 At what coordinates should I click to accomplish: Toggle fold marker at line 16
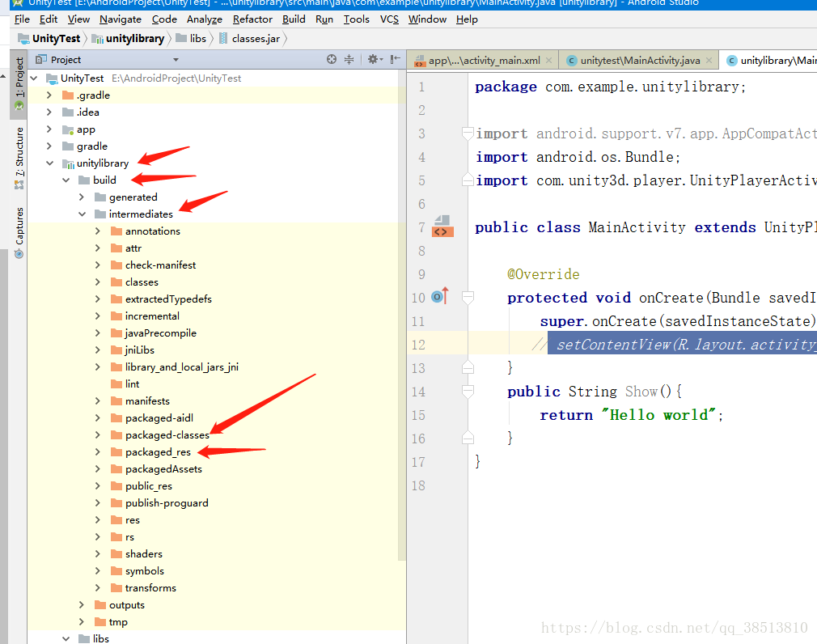pos(468,439)
